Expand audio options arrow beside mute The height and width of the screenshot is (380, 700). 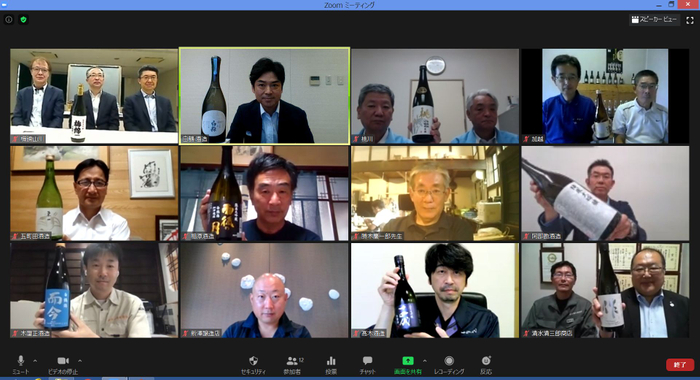(35, 361)
